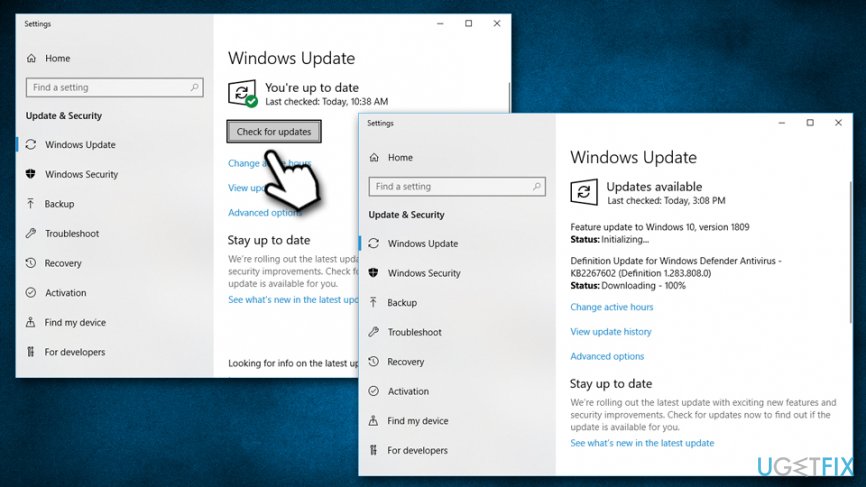Click back window vertical scrollbar
The height and width of the screenshot is (487, 866).
[x=508, y=98]
